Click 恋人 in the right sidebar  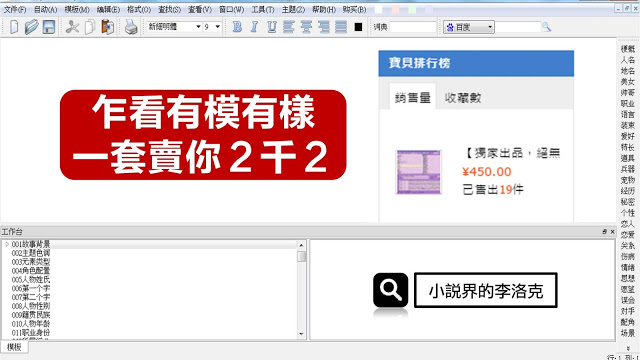(628, 224)
